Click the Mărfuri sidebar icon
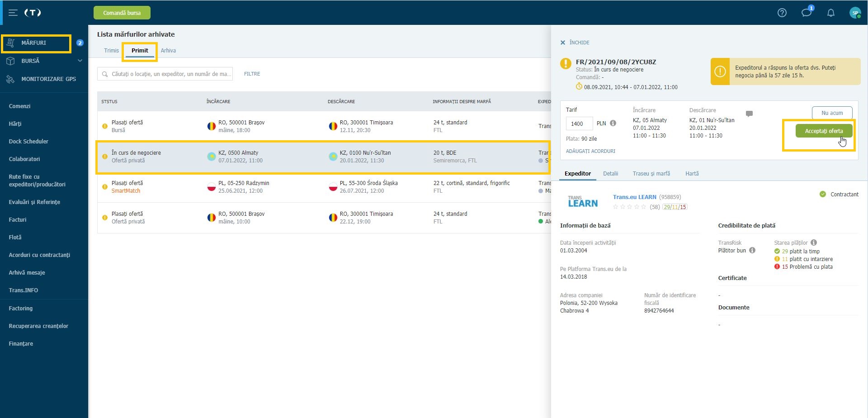The height and width of the screenshot is (418, 868). 11,43
